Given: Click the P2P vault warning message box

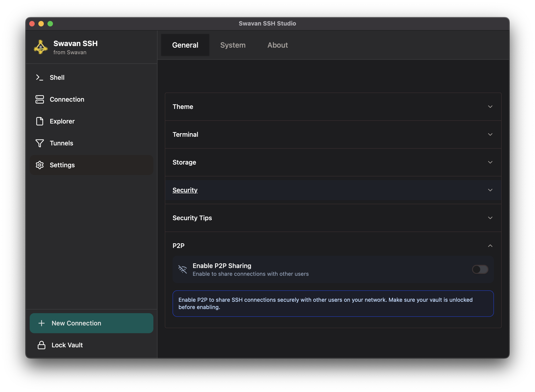Looking at the screenshot, I should 333,304.
